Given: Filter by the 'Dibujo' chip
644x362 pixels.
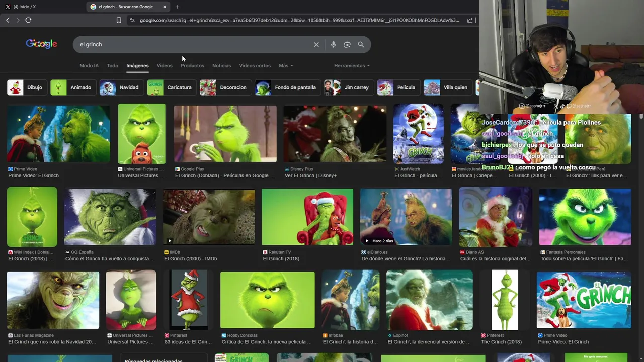Looking at the screenshot, I should click(27, 87).
